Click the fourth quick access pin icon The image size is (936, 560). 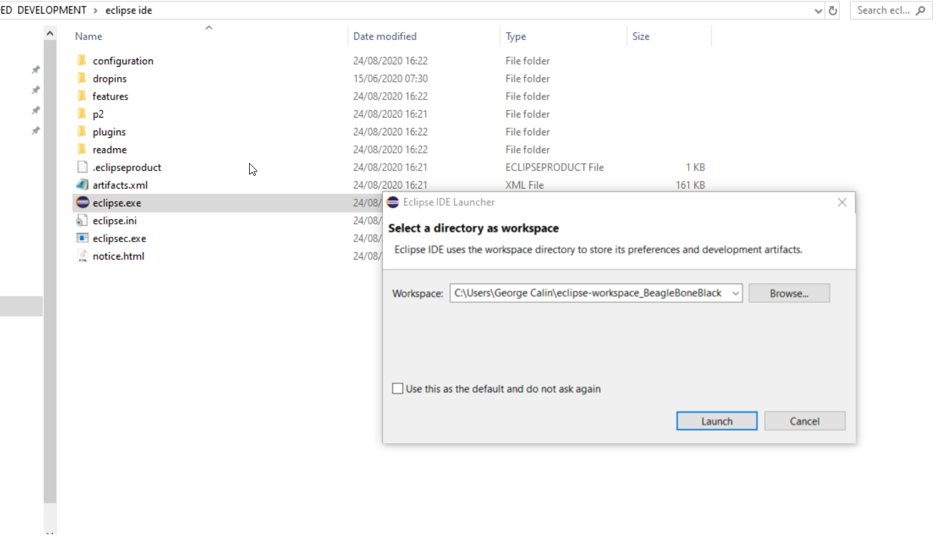[x=36, y=131]
